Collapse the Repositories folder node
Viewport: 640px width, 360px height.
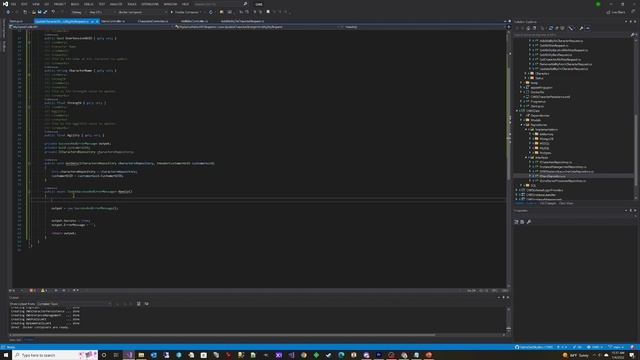[x=521, y=125]
